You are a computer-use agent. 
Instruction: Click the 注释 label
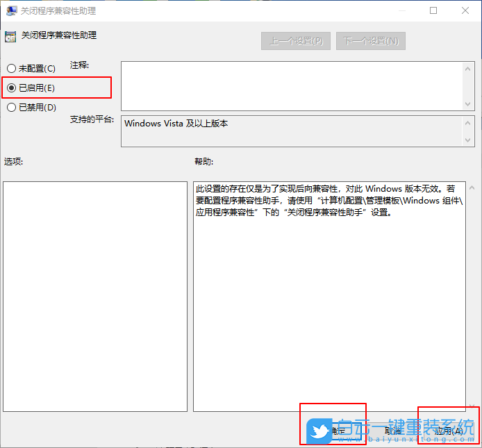[x=79, y=65]
